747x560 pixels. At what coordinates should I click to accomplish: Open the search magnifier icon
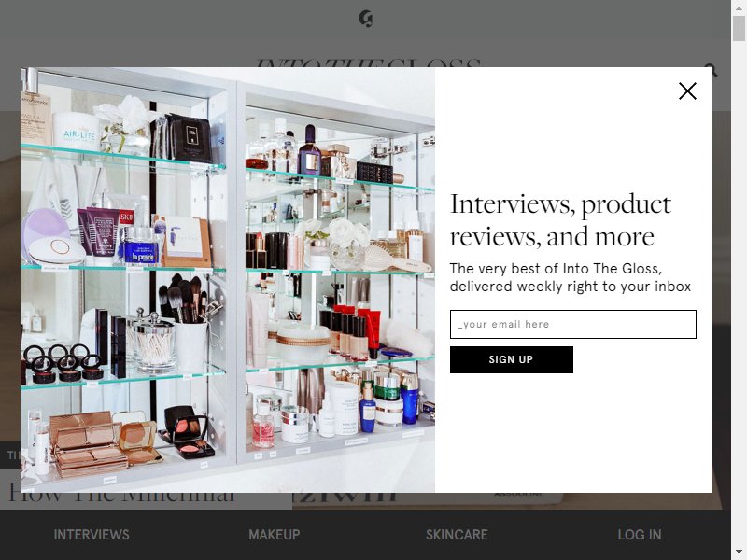pos(713,71)
